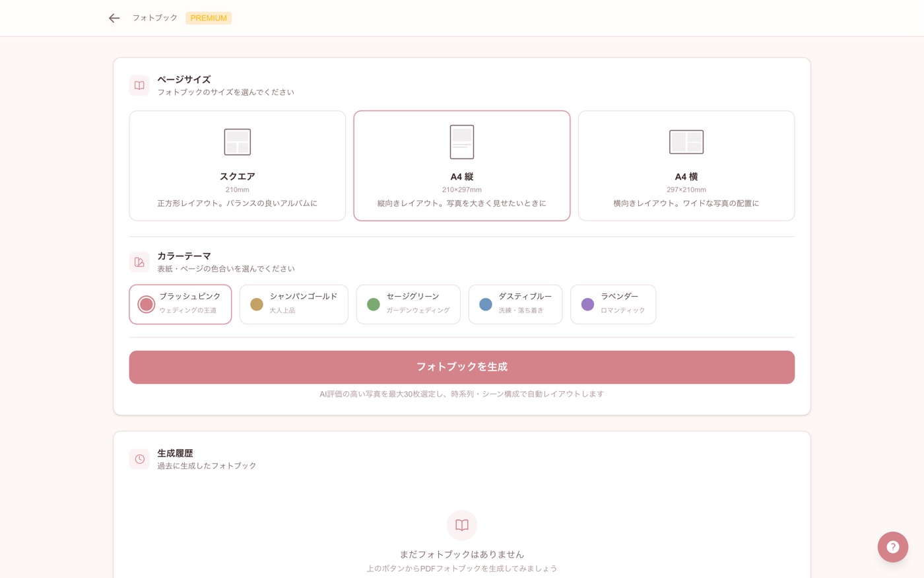Click the まだフォトブックはありません message
The width and height of the screenshot is (924, 578).
462,554
